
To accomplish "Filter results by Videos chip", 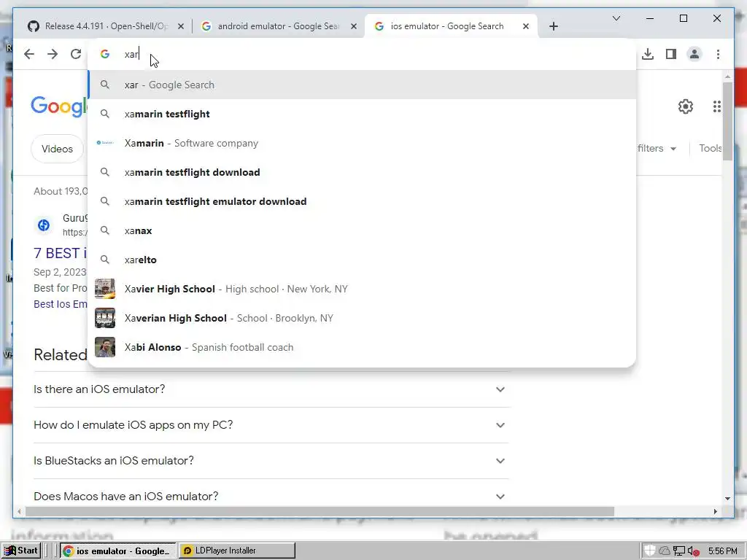I will 57,149.
